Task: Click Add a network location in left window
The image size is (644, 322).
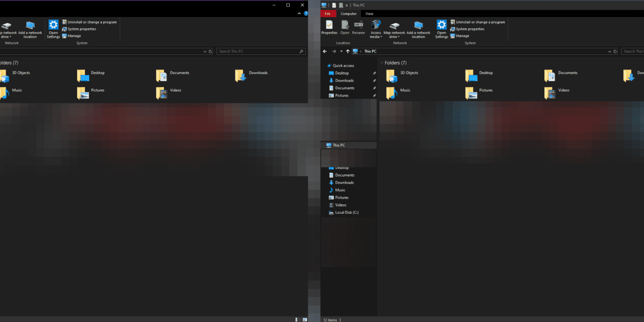Action: click(x=30, y=30)
